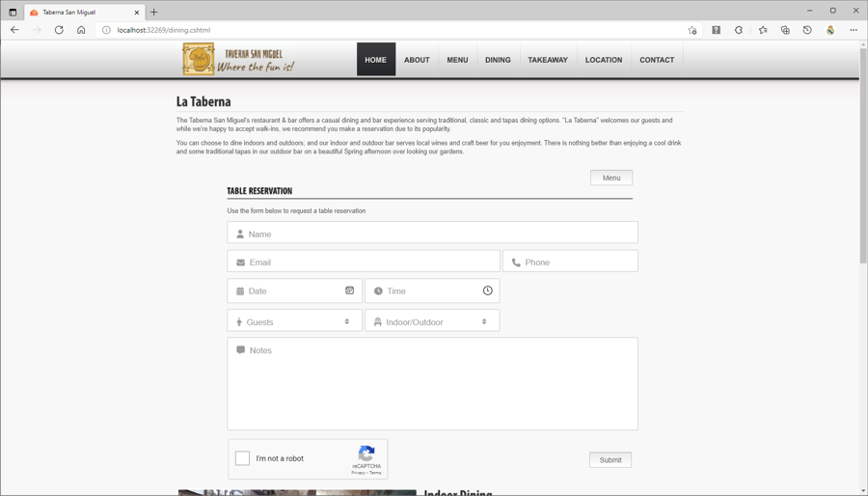Focus the Phone input field

click(x=570, y=262)
